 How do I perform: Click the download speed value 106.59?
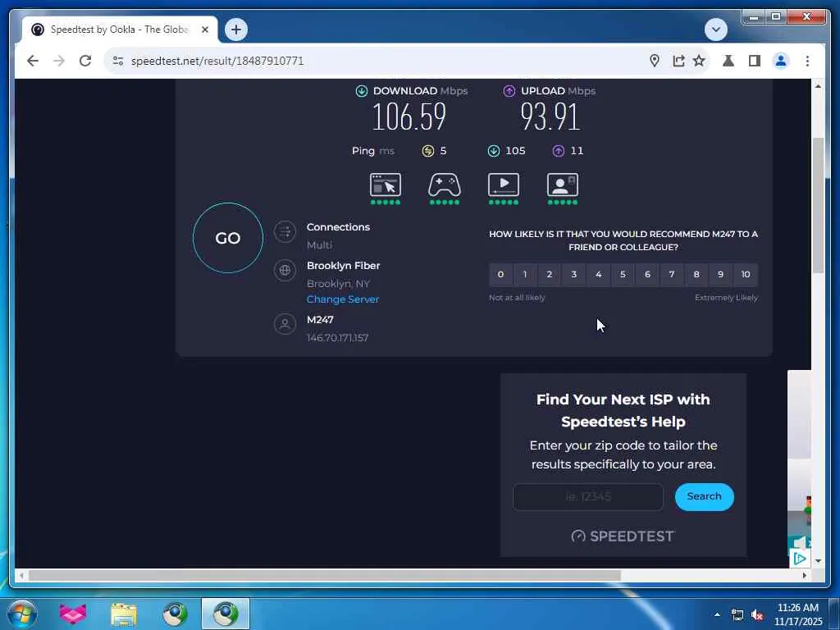(x=409, y=116)
